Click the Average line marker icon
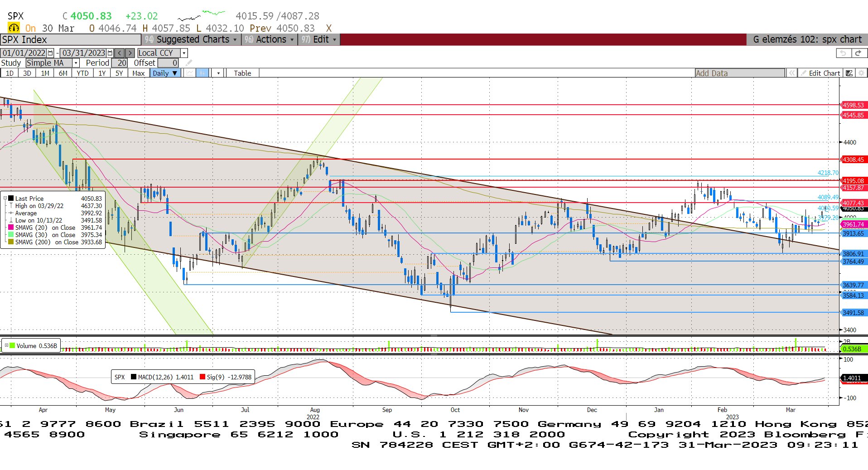868x470 pixels. [x=11, y=213]
